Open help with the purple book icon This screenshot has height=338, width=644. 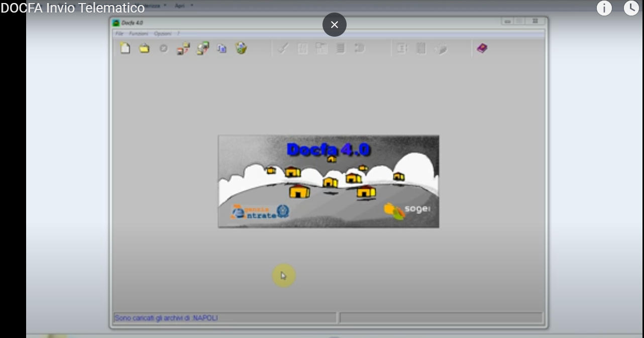[x=482, y=48]
